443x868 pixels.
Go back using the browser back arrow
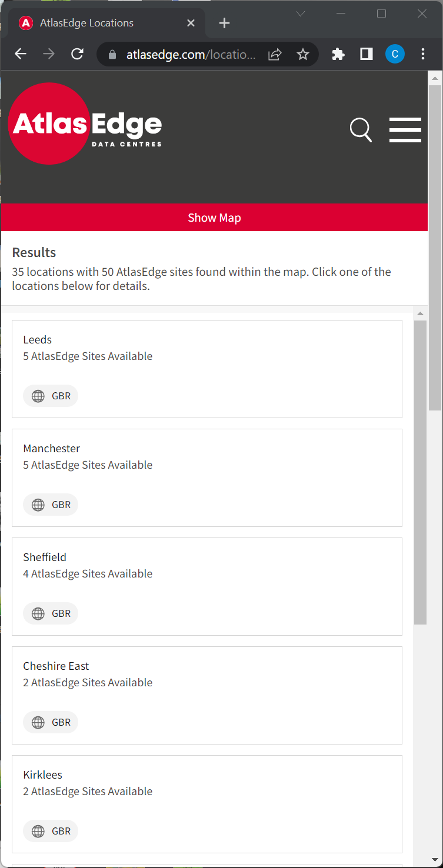pyautogui.click(x=21, y=54)
